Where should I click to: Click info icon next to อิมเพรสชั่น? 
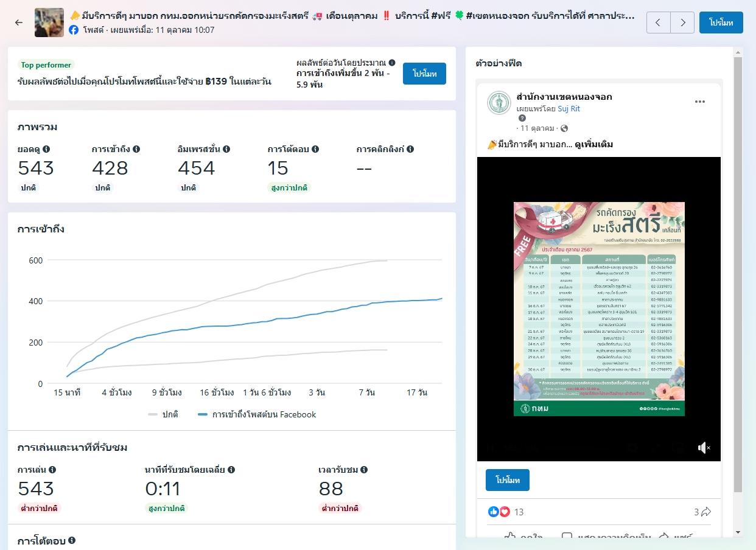tap(226, 149)
